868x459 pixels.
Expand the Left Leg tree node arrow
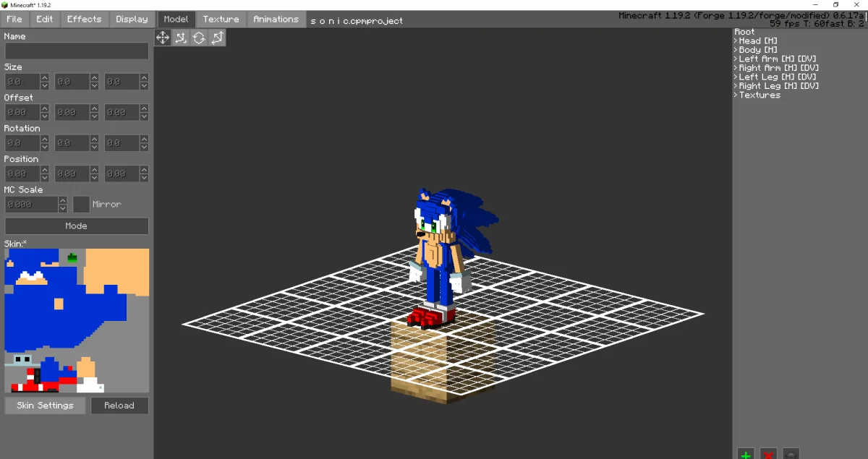tap(736, 77)
